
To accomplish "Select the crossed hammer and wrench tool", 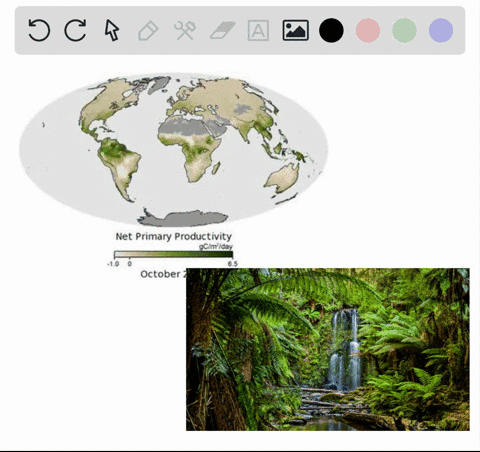I will (185, 30).
